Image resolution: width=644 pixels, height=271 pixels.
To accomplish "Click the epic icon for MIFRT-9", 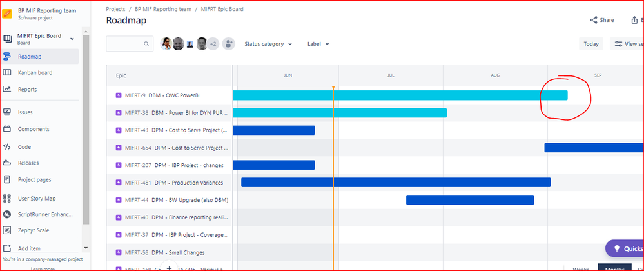I will (x=119, y=95).
